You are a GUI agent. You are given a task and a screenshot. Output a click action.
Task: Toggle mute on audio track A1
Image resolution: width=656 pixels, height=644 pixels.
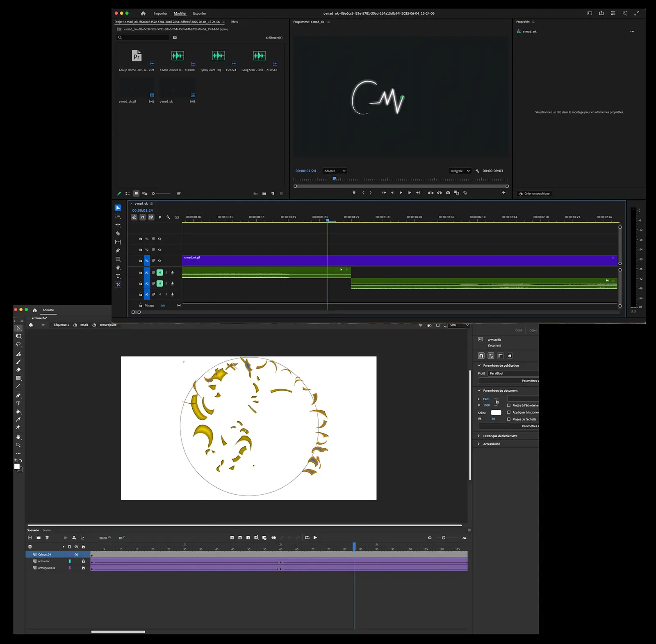click(x=159, y=273)
